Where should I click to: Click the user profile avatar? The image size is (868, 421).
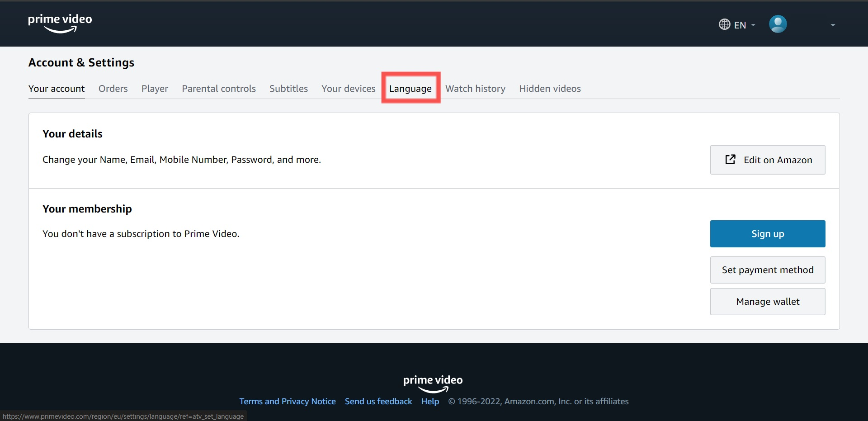pos(778,24)
